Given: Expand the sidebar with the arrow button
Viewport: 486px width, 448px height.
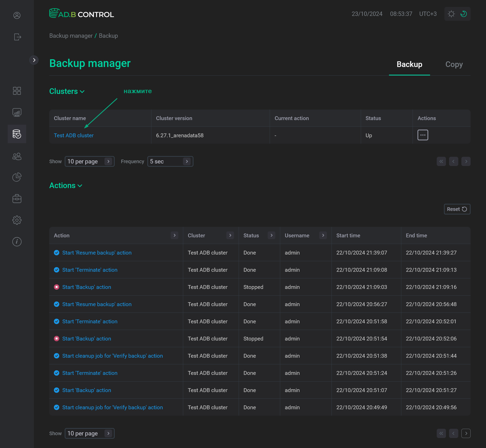Looking at the screenshot, I should 34,60.
